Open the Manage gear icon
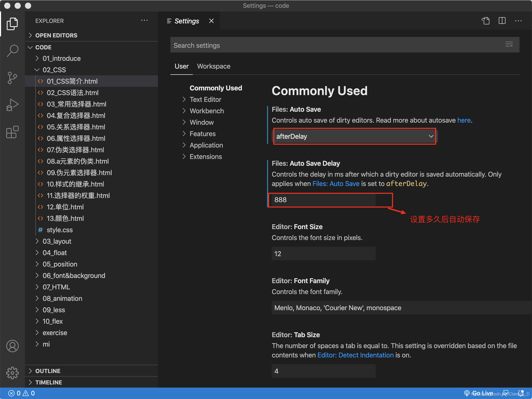 [x=12, y=373]
